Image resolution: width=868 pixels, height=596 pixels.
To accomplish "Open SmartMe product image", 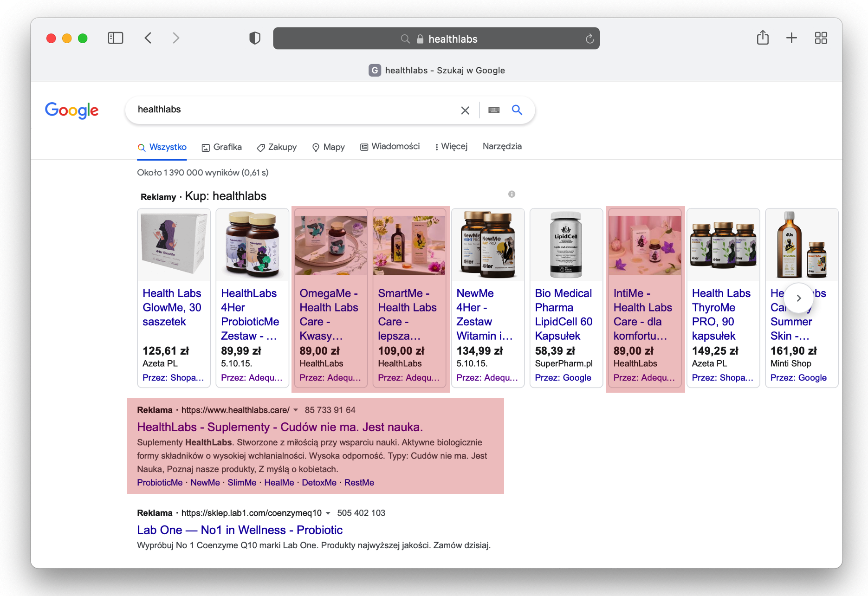I will (x=409, y=245).
